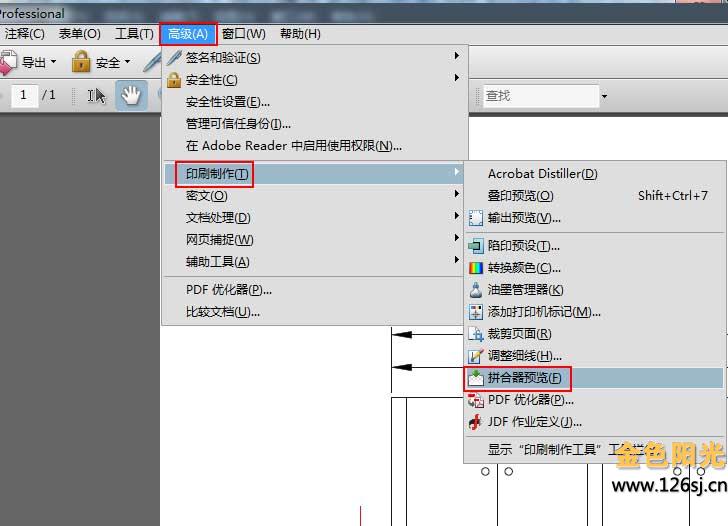The height and width of the screenshot is (526, 728).
Task: Choose the 比较文档(U)... entry
Action: coord(315,312)
